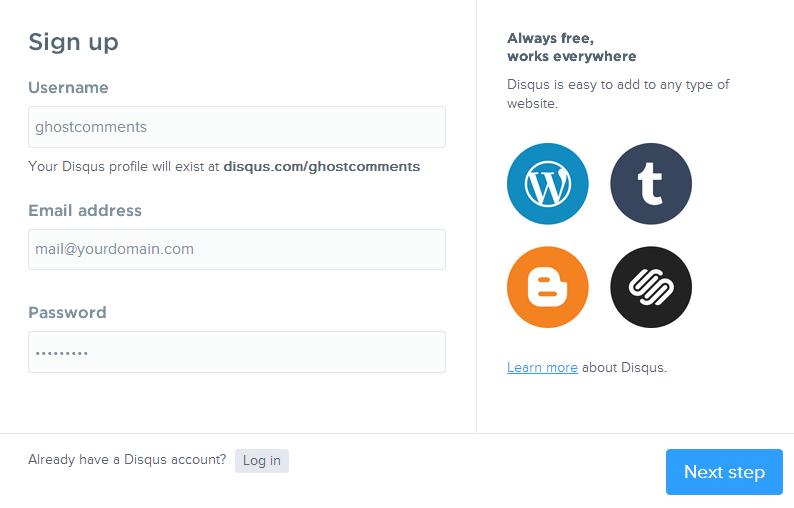Click 'Your Disqus profile will exist at' text
The image size is (794, 508).
pos(123,166)
